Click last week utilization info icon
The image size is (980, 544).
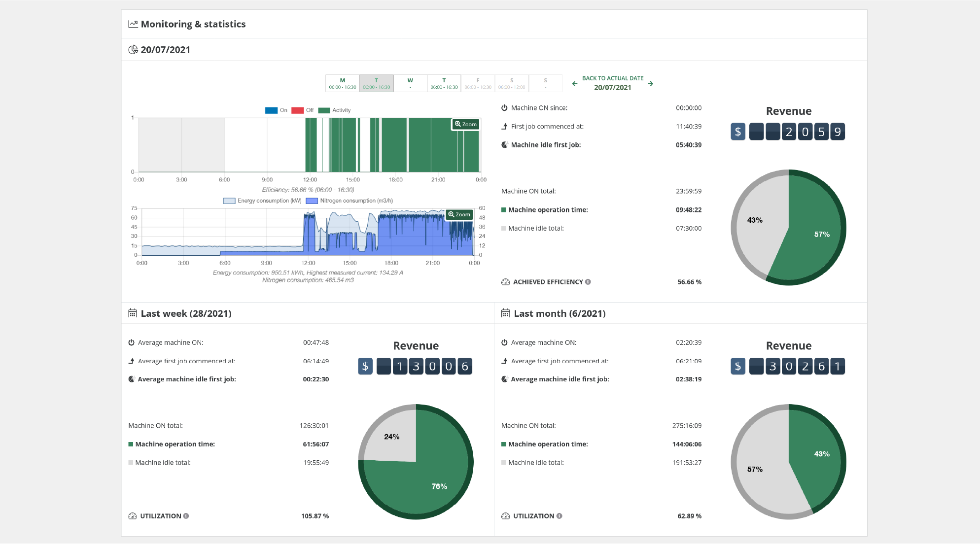(186, 516)
